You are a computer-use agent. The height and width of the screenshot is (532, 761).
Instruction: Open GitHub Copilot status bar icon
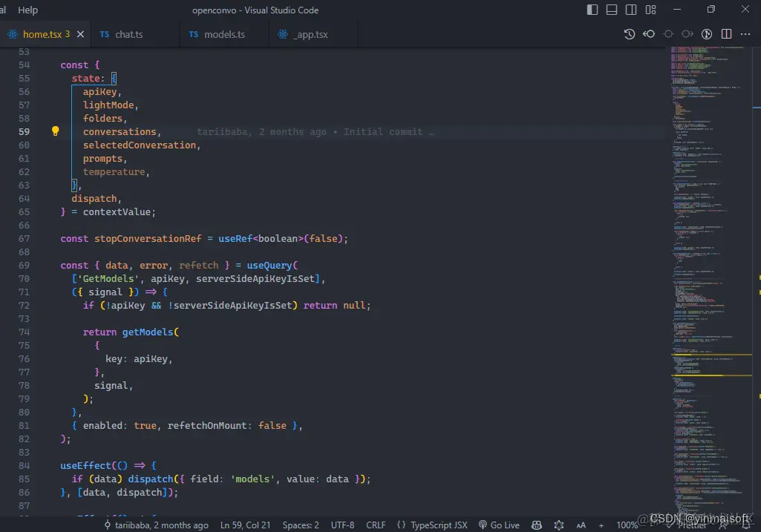pyautogui.click(x=536, y=525)
